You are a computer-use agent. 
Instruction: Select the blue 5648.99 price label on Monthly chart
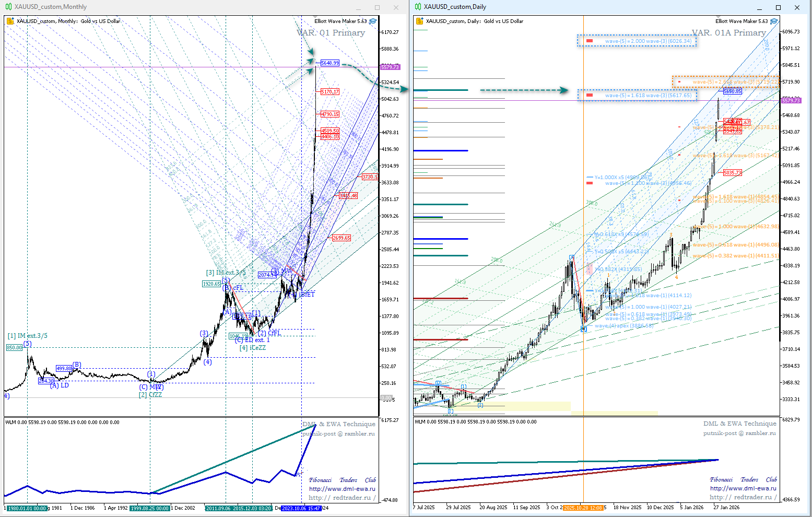(x=329, y=63)
